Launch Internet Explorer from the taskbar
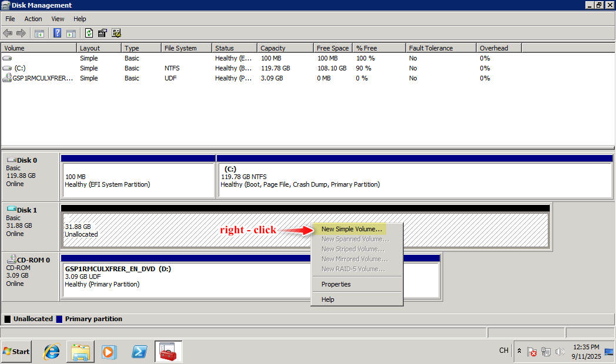Image resolution: width=616 pixels, height=364 pixels. tap(52, 352)
